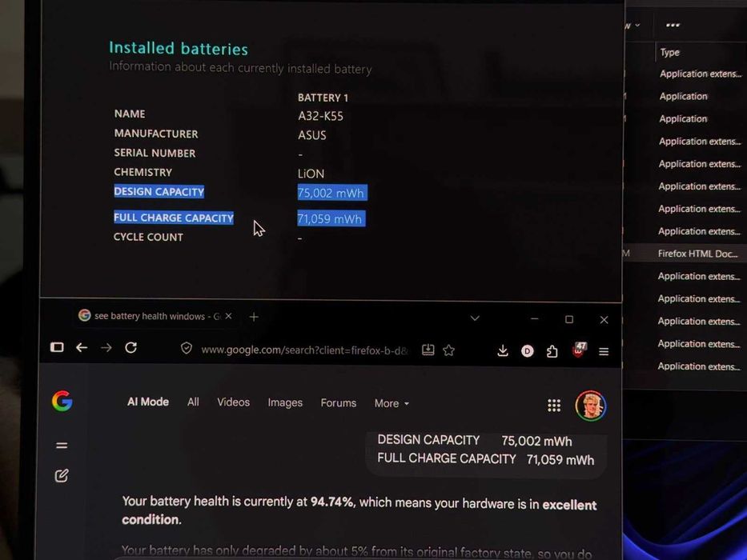Go back with Firefox back arrow
Viewport: 747px width, 560px height.
[82, 348]
